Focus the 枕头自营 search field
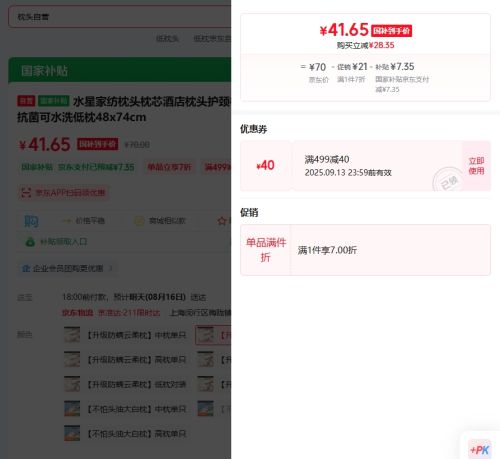The image size is (500, 459). pyautogui.click(x=119, y=17)
